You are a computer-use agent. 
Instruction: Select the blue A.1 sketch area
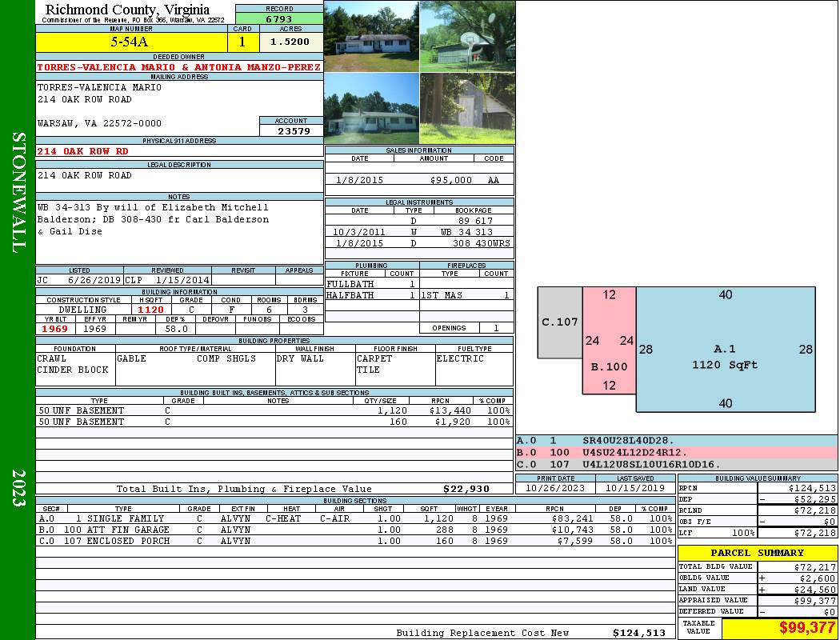725,350
